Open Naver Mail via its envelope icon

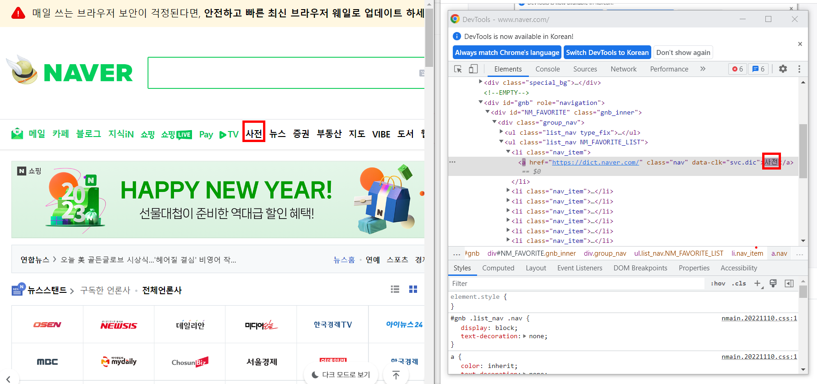click(18, 134)
